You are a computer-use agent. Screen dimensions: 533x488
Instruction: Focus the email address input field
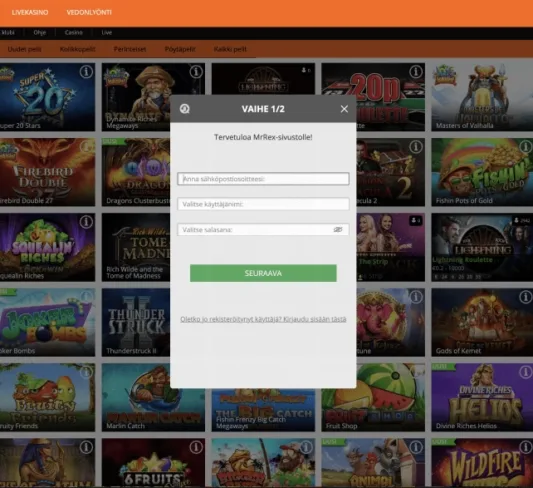tap(263, 179)
